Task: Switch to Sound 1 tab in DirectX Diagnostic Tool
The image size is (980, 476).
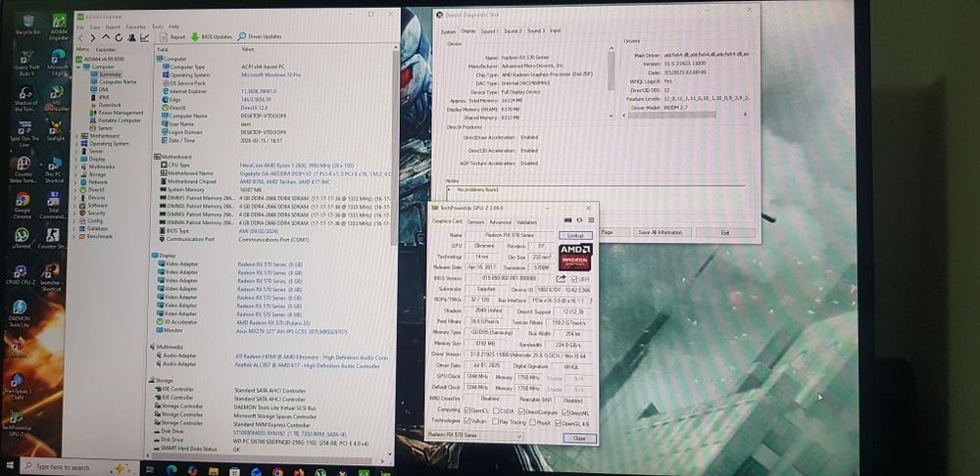Action: 489,30
